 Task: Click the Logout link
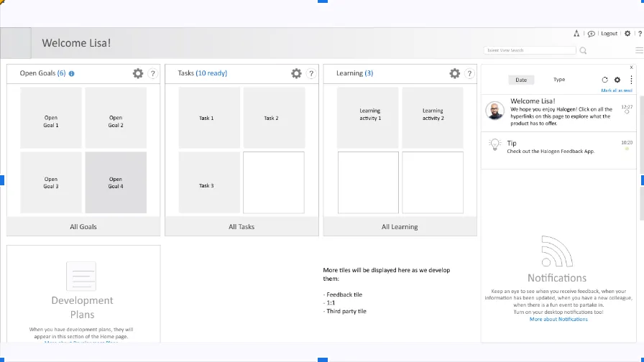click(x=609, y=34)
